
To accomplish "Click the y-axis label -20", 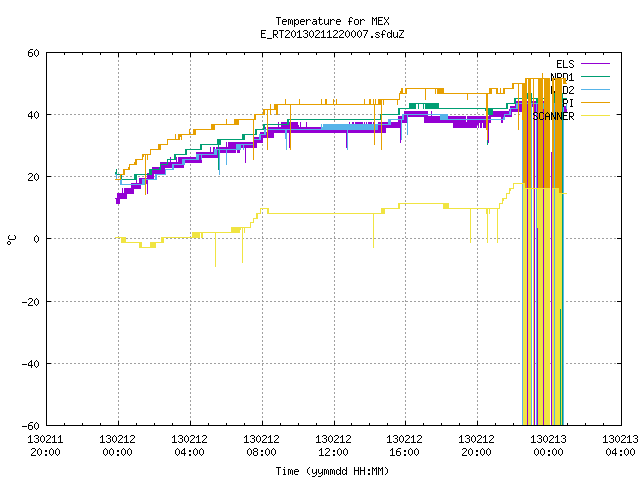I will (x=31, y=302).
